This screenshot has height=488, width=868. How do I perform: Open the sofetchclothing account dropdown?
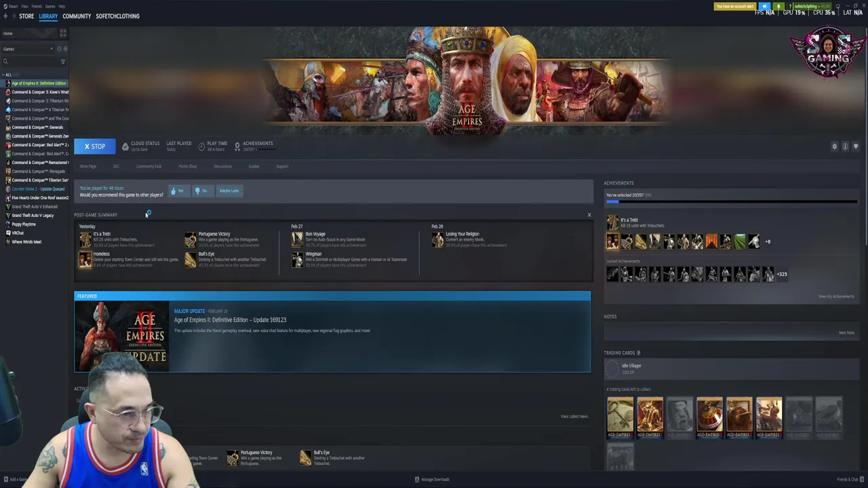(812, 6)
